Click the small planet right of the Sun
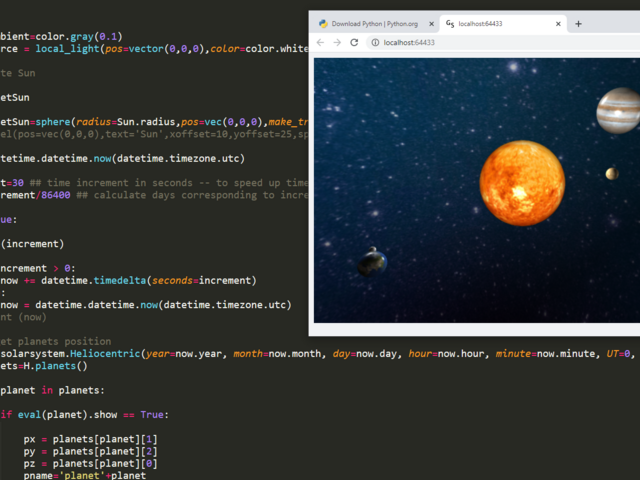This screenshot has height=480, width=640. 611,174
